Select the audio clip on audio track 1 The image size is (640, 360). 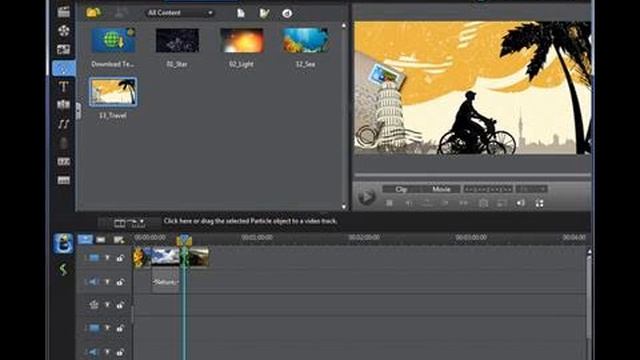point(165,281)
